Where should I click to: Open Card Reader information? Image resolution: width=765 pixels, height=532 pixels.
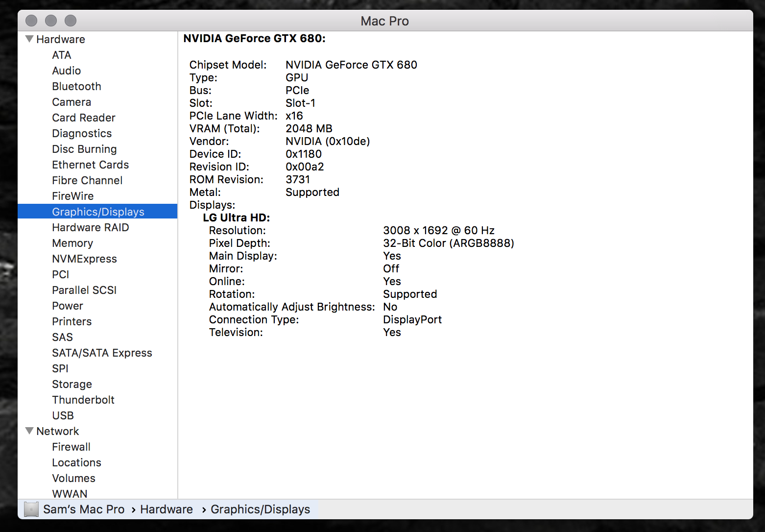tap(84, 118)
